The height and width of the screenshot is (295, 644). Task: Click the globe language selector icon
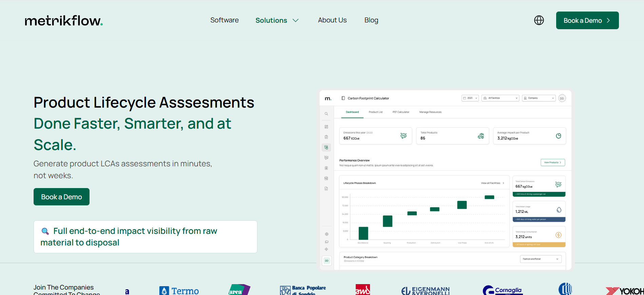(x=539, y=20)
